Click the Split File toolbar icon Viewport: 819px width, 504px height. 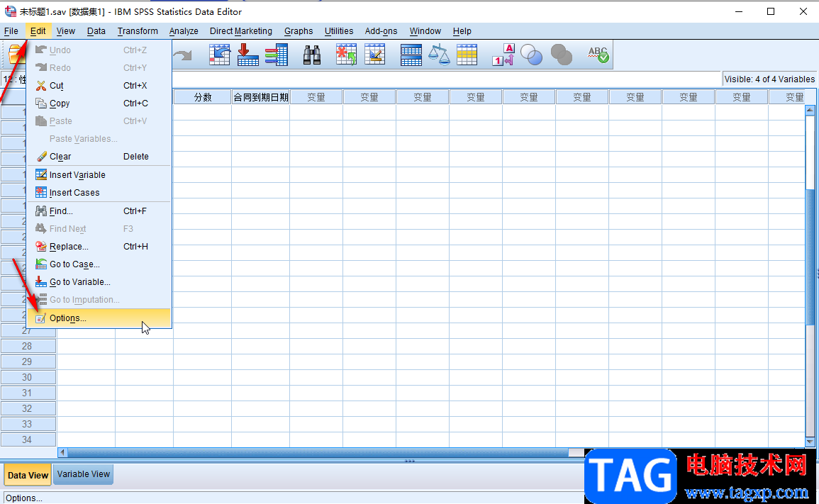(411, 55)
